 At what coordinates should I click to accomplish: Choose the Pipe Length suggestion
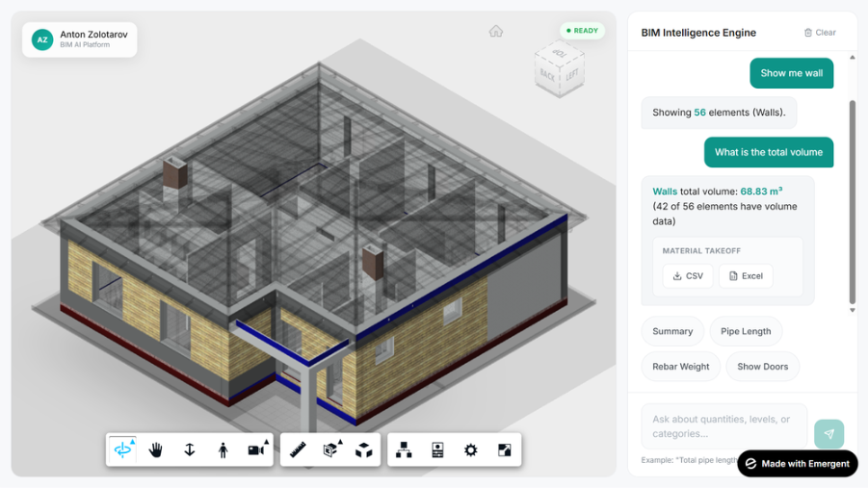click(746, 331)
